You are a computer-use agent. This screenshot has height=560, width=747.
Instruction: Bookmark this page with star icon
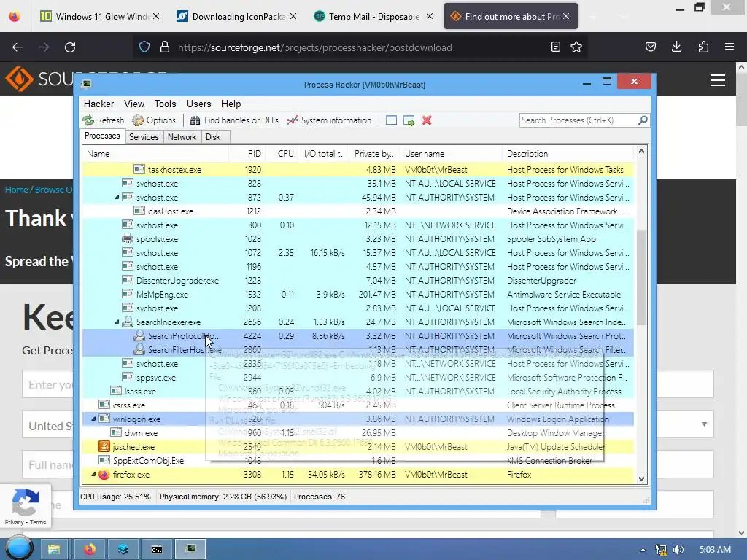point(576,47)
